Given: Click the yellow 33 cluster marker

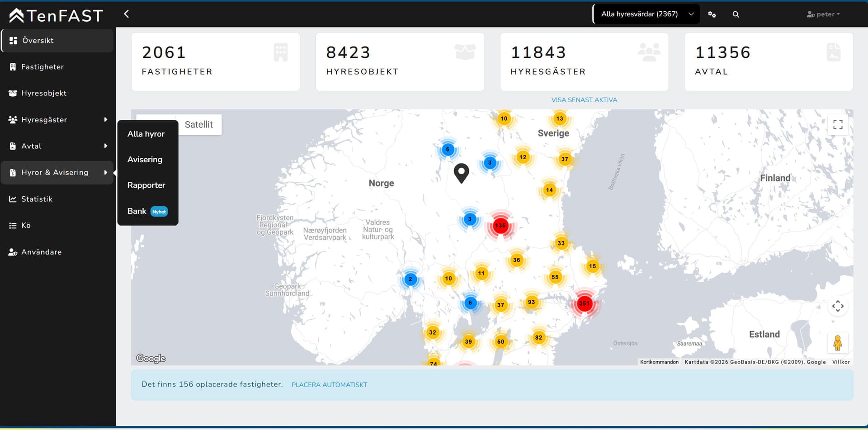Looking at the screenshot, I should click(x=561, y=243).
